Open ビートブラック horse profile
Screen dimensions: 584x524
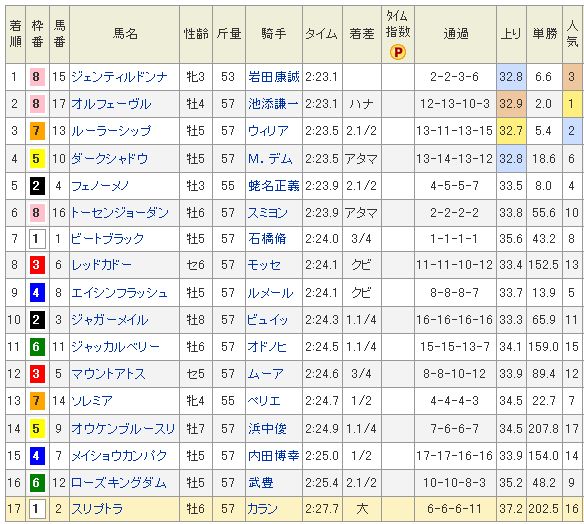point(107,238)
